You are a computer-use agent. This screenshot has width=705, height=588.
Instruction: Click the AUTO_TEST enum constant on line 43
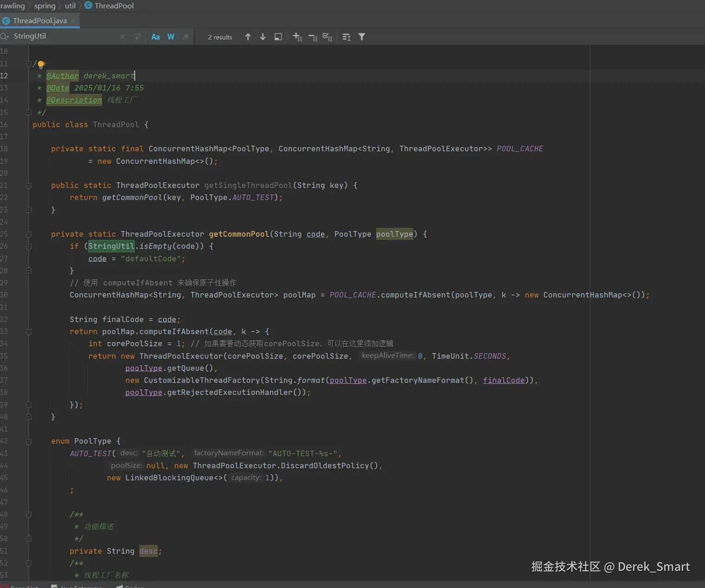coord(91,454)
